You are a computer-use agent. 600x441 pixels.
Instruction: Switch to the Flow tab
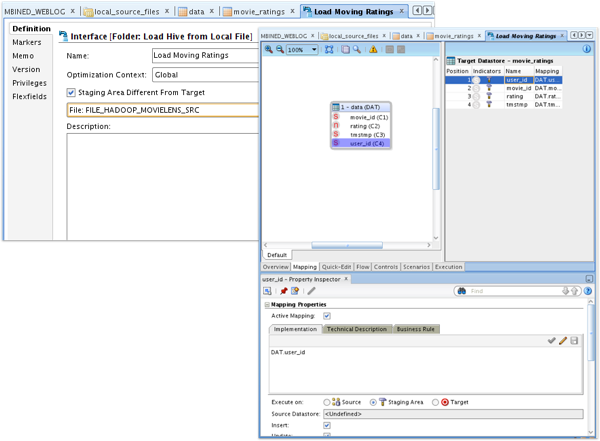363,267
